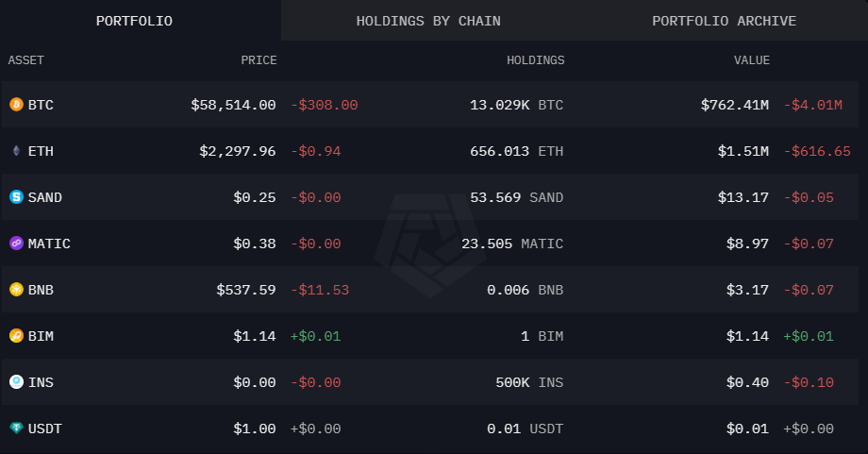This screenshot has width=868, height=454.
Task: Sort by the Value column header
Action: [x=752, y=60]
